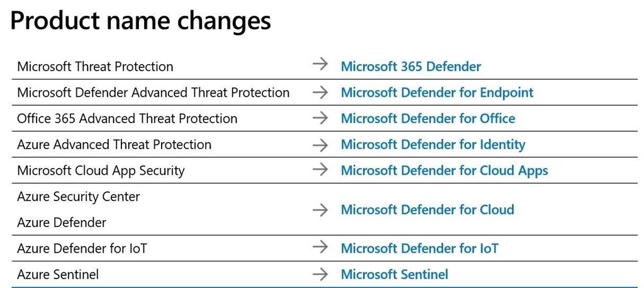Click the Product name changes heading

pos(140,21)
